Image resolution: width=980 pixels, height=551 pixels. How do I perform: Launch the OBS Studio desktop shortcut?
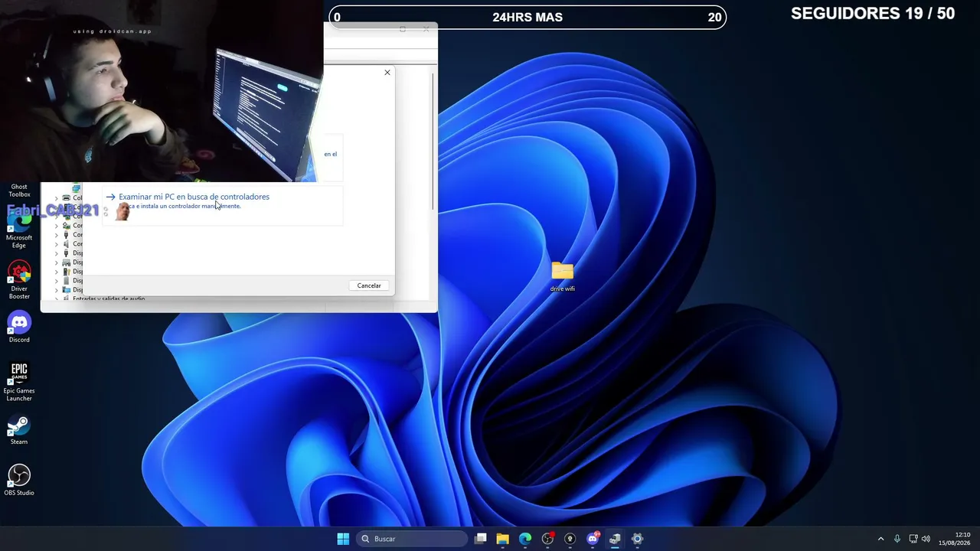[19, 481]
